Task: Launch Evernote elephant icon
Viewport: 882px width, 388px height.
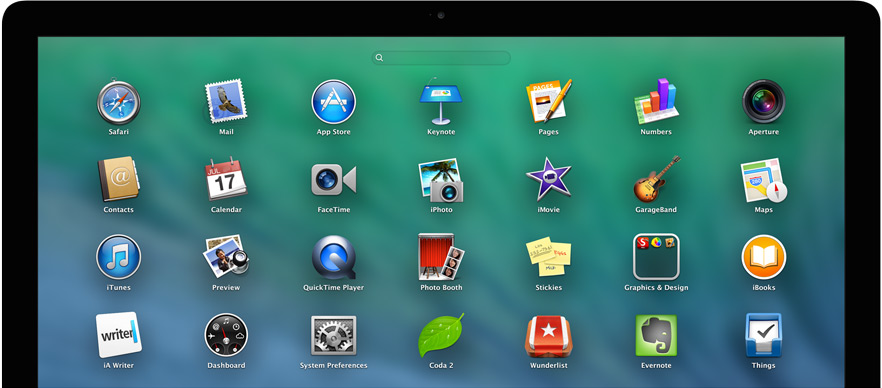Action: point(656,335)
